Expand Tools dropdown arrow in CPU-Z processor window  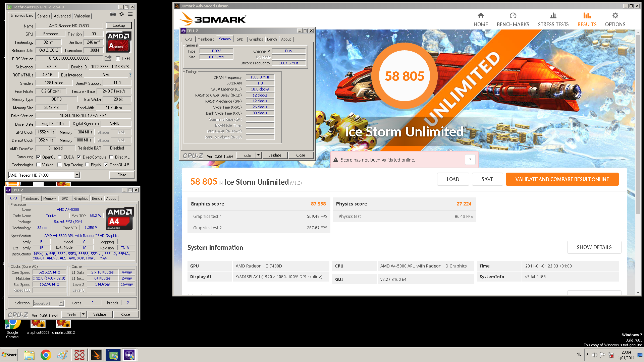[83, 314]
